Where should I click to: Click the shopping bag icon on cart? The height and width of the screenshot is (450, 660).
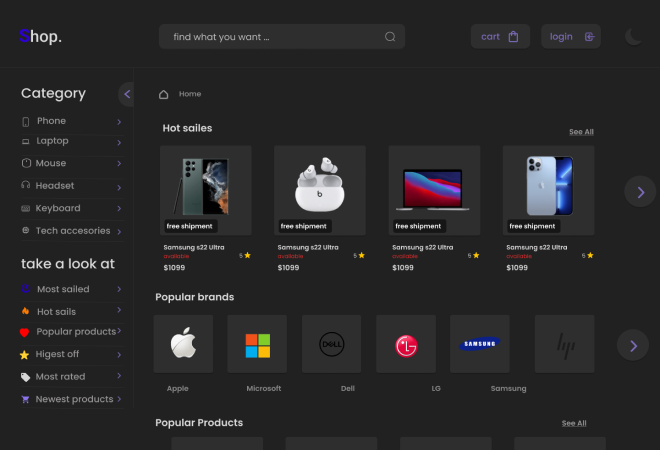pyautogui.click(x=513, y=37)
